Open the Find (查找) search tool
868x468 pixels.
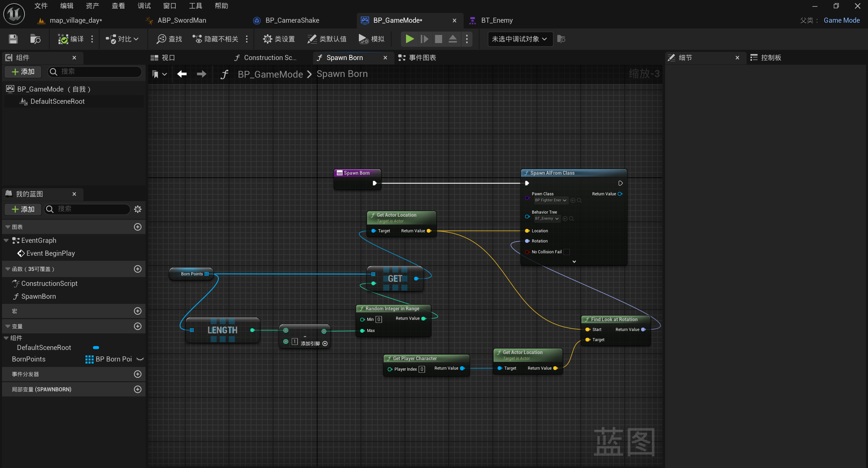tap(169, 39)
